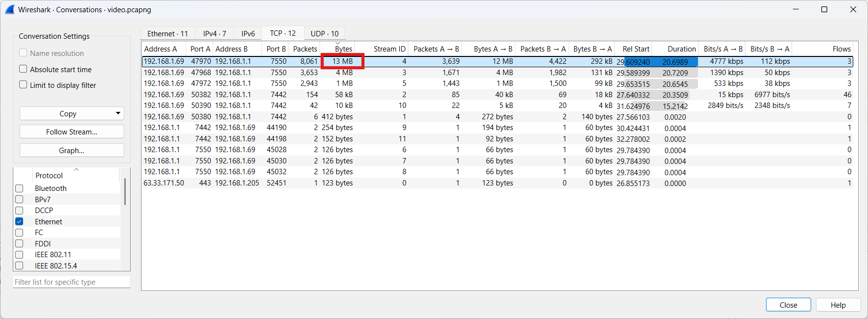
Task: Click the Follow Stream button
Action: click(x=72, y=132)
